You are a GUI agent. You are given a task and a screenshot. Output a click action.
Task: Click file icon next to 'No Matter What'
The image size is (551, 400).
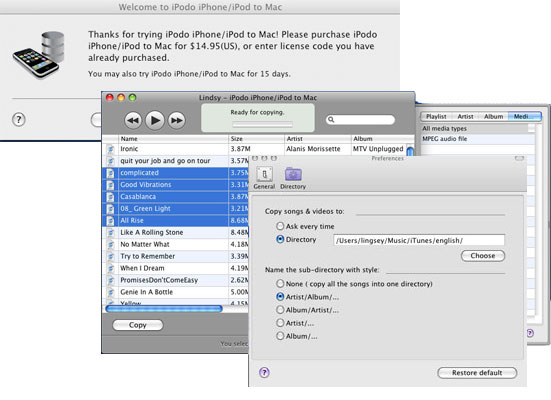[110, 245]
